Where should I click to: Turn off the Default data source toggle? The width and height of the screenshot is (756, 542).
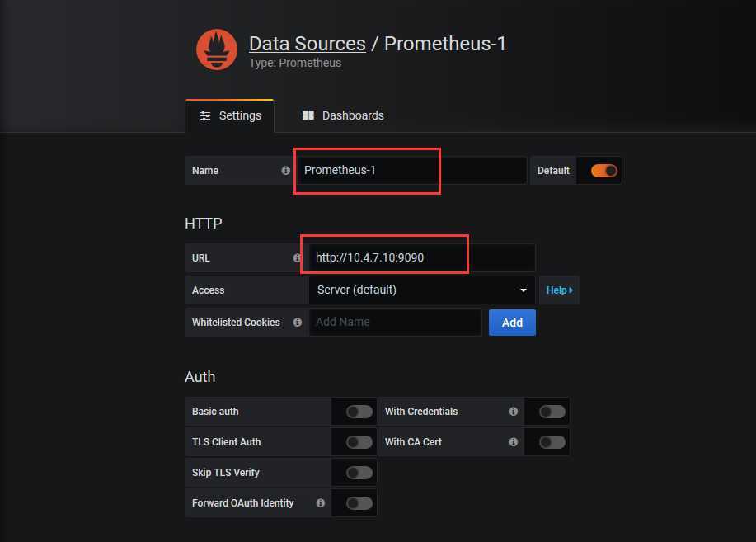(x=604, y=171)
